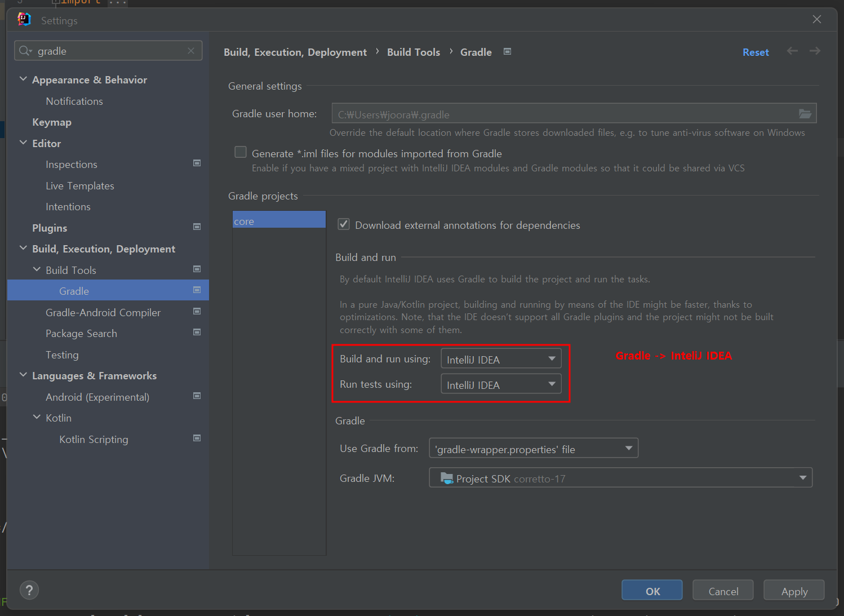
Task: Open Kotlin Scripting settings
Action: pos(94,440)
